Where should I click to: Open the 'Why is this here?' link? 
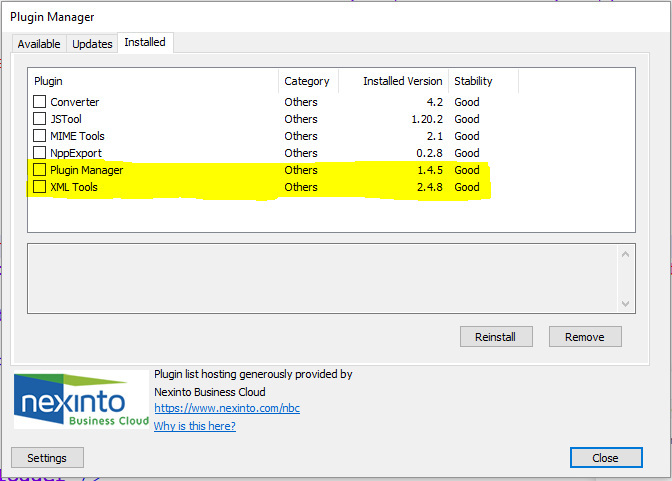click(x=195, y=426)
